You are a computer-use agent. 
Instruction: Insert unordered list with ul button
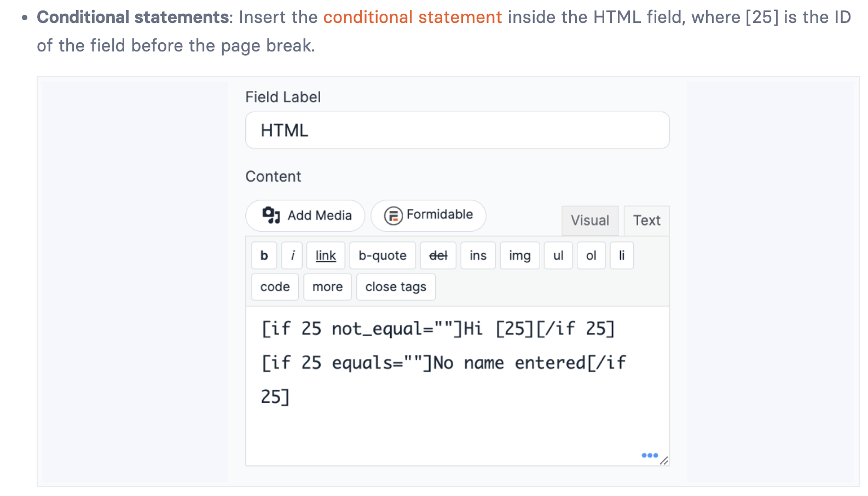point(558,256)
